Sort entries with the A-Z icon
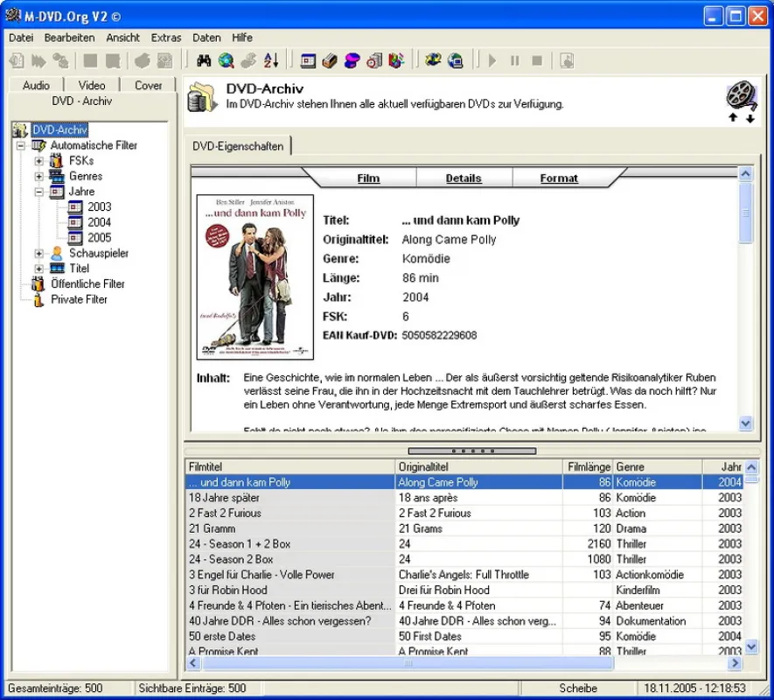The width and height of the screenshot is (774, 700). coord(271,60)
